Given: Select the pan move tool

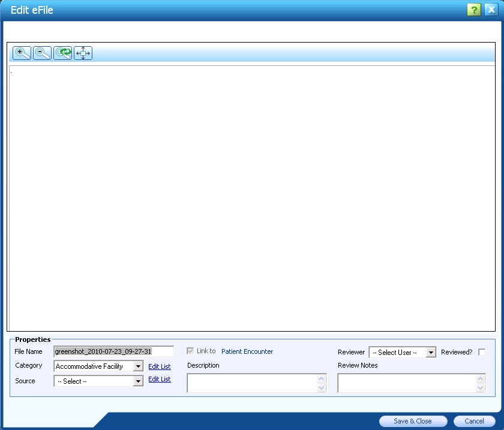Looking at the screenshot, I should click(x=83, y=53).
